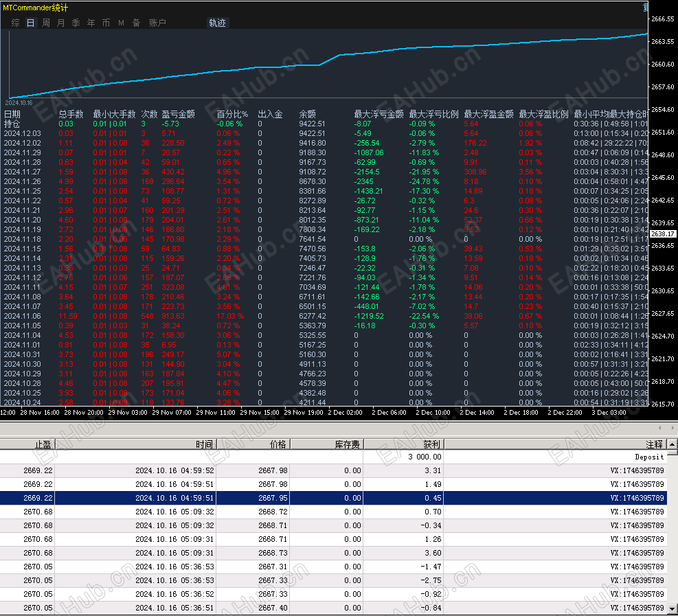
Task: Click the M tab in statistics bar
Action: (x=121, y=23)
